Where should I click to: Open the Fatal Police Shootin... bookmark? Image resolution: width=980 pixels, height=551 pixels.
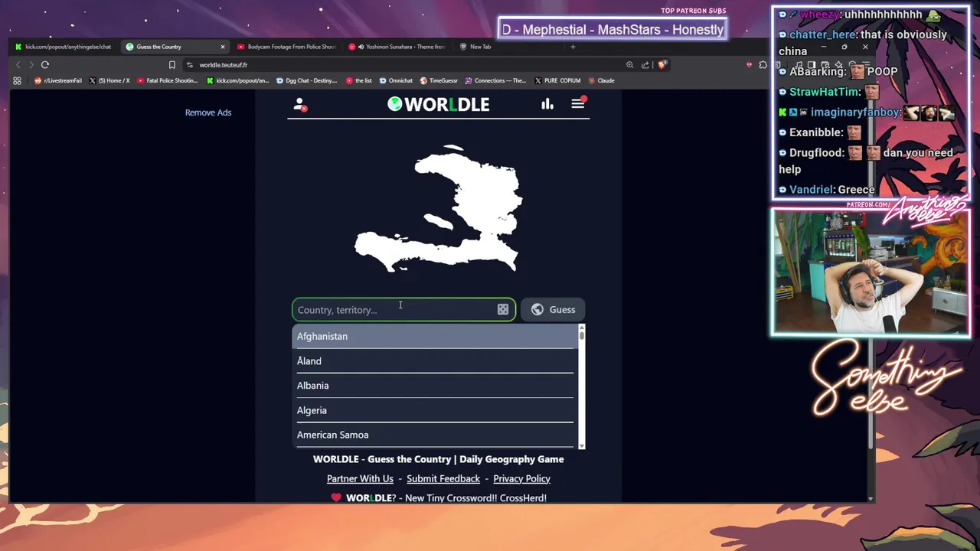click(x=167, y=80)
